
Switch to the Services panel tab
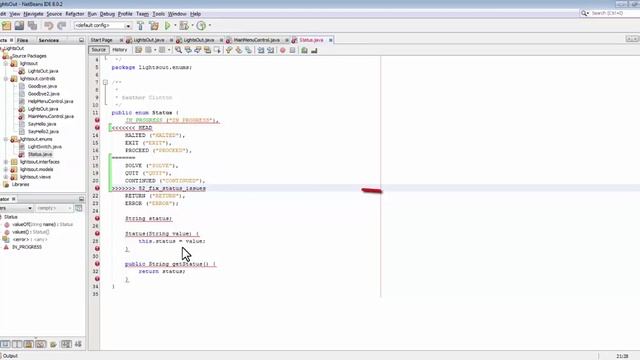[49, 40]
